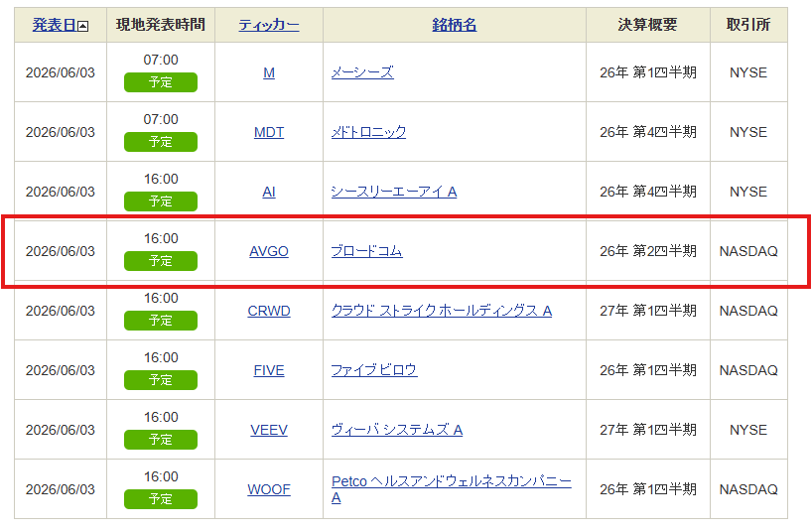Select 16:00 time in AVGO row

coord(161,238)
